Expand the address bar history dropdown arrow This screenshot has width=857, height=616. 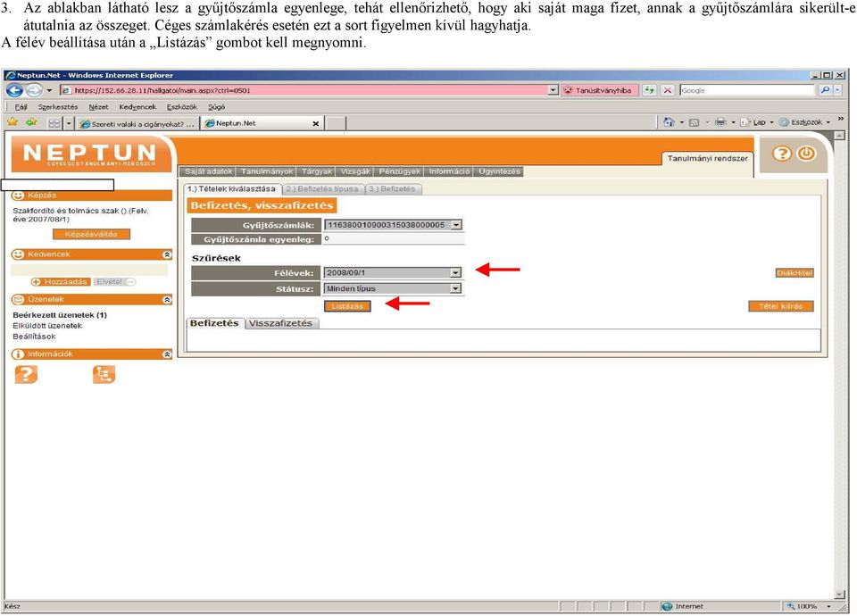coord(553,90)
